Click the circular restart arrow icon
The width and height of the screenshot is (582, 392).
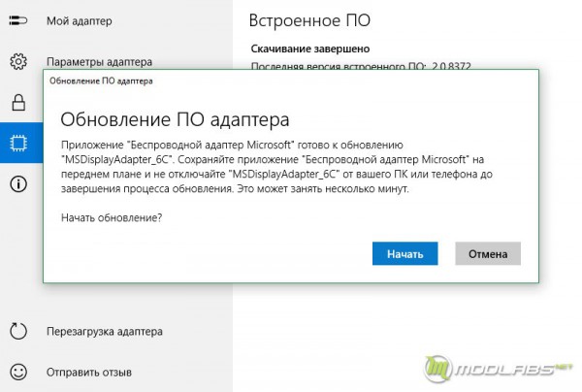[18, 331]
